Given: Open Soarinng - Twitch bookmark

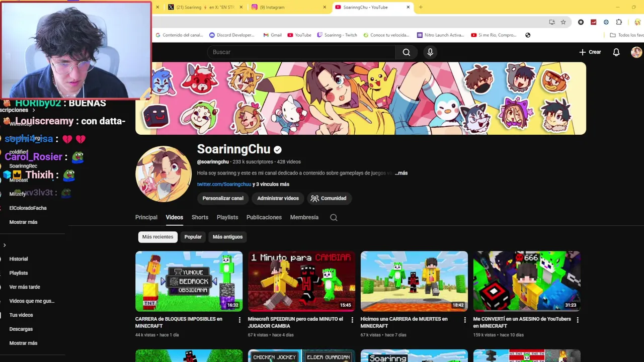Looking at the screenshot, I should click(x=337, y=35).
